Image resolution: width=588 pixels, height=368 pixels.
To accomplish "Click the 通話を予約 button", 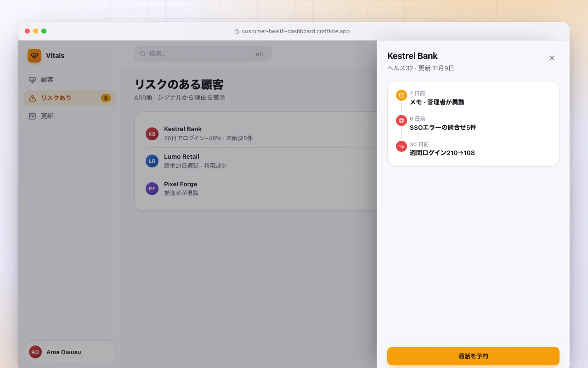I will pos(473,356).
